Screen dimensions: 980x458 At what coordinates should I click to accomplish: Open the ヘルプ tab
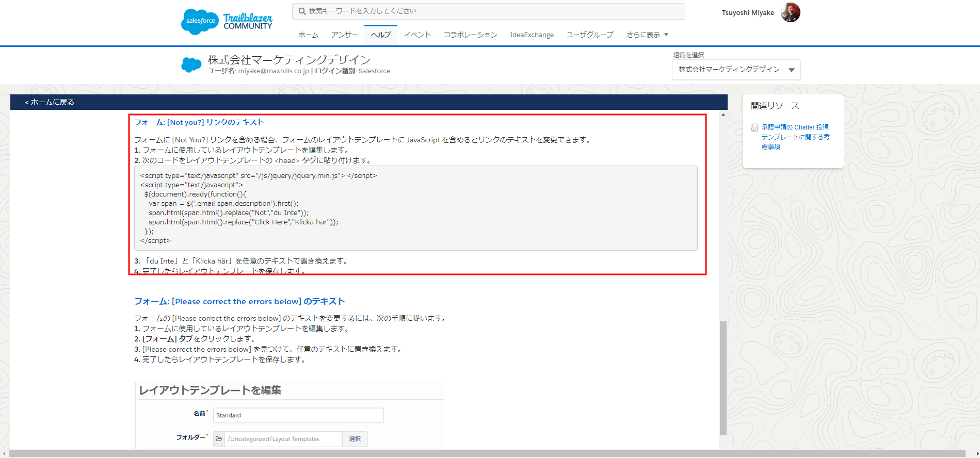pyautogui.click(x=381, y=35)
